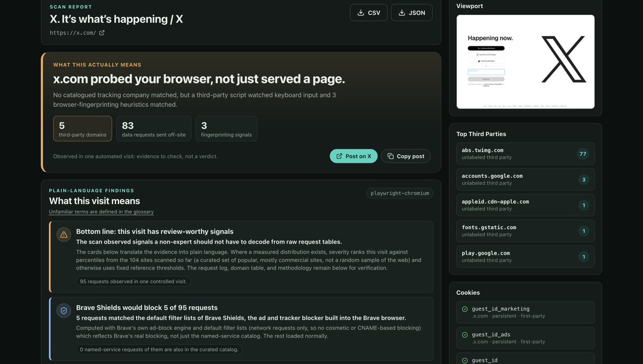Open the https://x.com/ link
Image resolution: width=643 pixels, height=364 pixels.
pyautogui.click(x=73, y=33)
